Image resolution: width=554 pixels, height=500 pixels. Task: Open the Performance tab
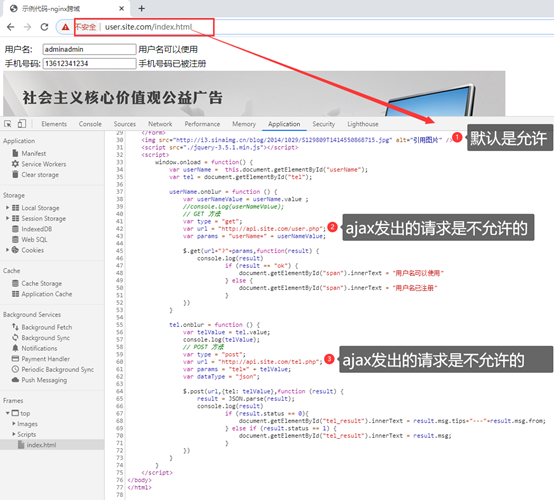click(x=202, y=124)
